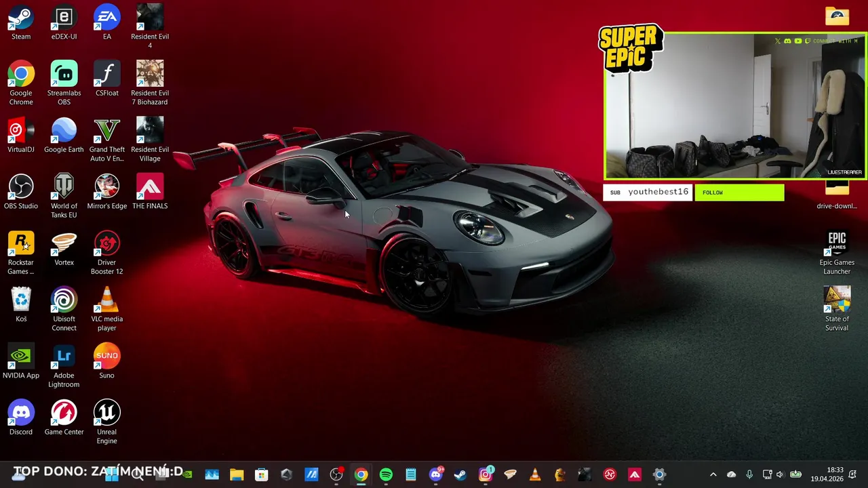Open Spotify from the taskbar
This screenshot has width=868, height=488.
386,474
